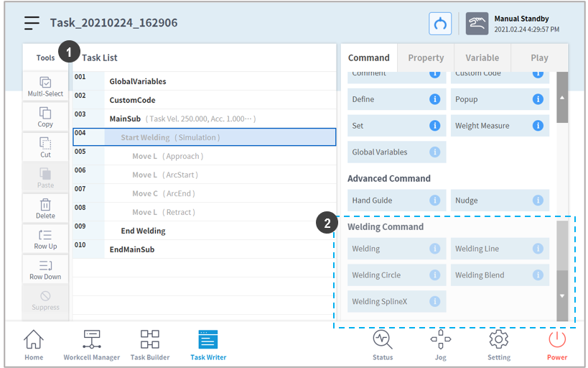The width and height of the screenshot is (588, 368).
Task: Select the Multi-Select tool
Action: coord(45,86)
